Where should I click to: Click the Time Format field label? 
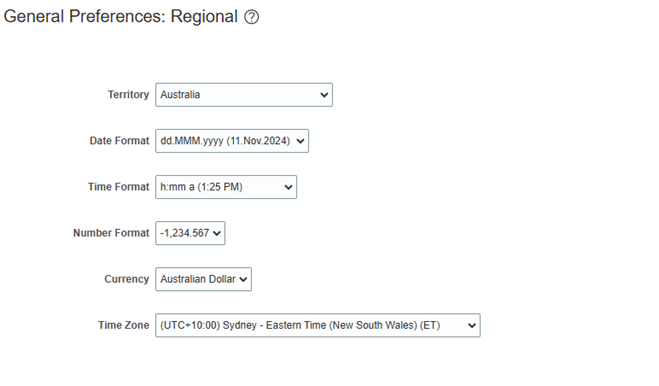tap(119, 187)
